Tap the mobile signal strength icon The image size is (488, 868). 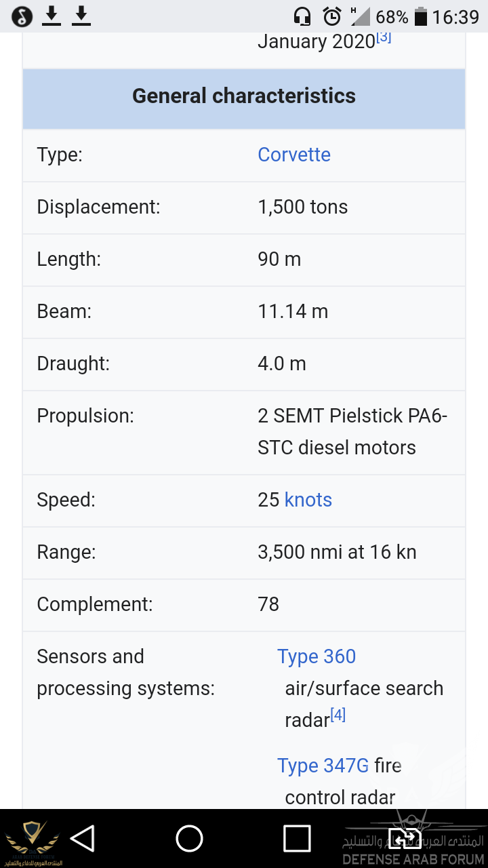coord(359,16)
